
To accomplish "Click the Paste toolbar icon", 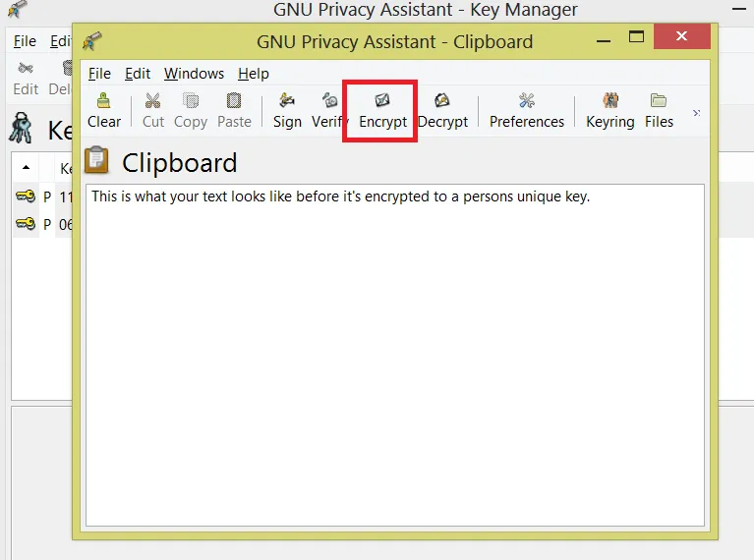I will (x=234, y=111).
